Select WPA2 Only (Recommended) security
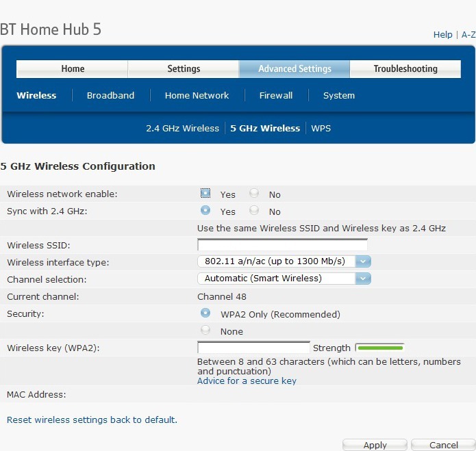Viewport: 476px width, 451px height. tap(205, 313)
